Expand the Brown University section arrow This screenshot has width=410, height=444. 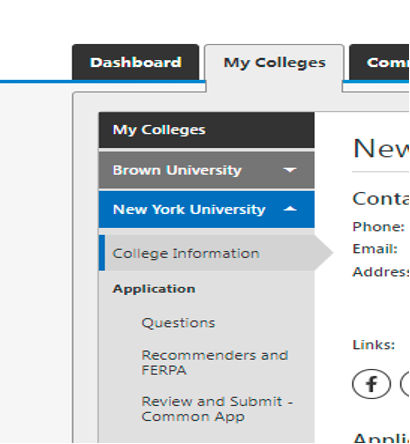click(290, 170)
